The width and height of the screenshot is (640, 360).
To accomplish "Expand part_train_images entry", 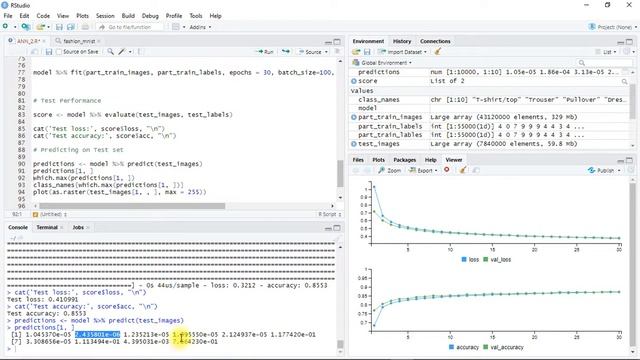I will pyautogui.click(x=354, y=117).
